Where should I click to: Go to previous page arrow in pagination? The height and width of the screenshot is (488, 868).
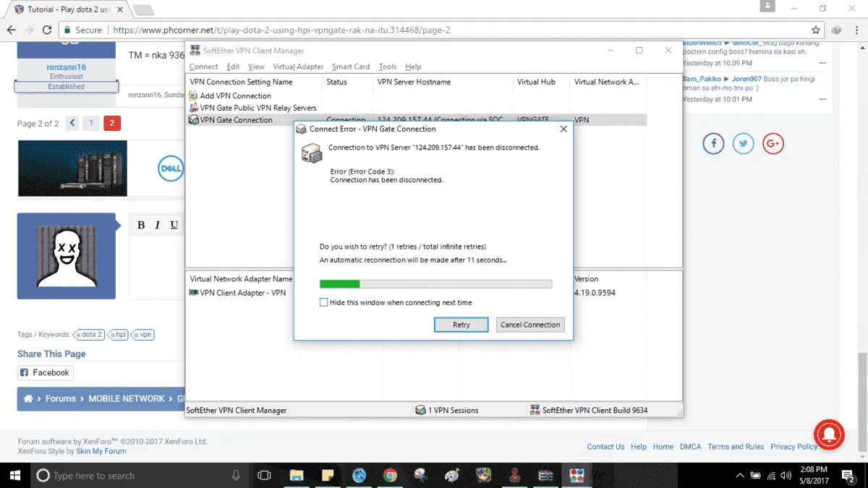pos(72,123)
